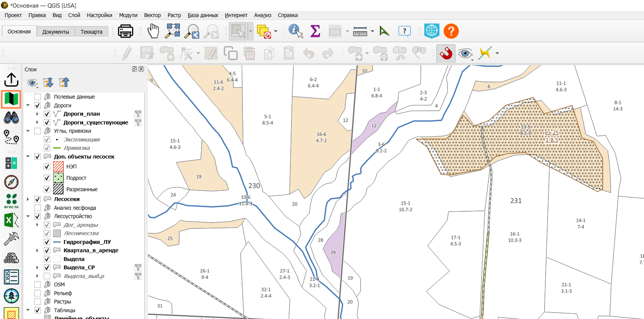Zoom to full extent with arrows icon

pos(173,31)
